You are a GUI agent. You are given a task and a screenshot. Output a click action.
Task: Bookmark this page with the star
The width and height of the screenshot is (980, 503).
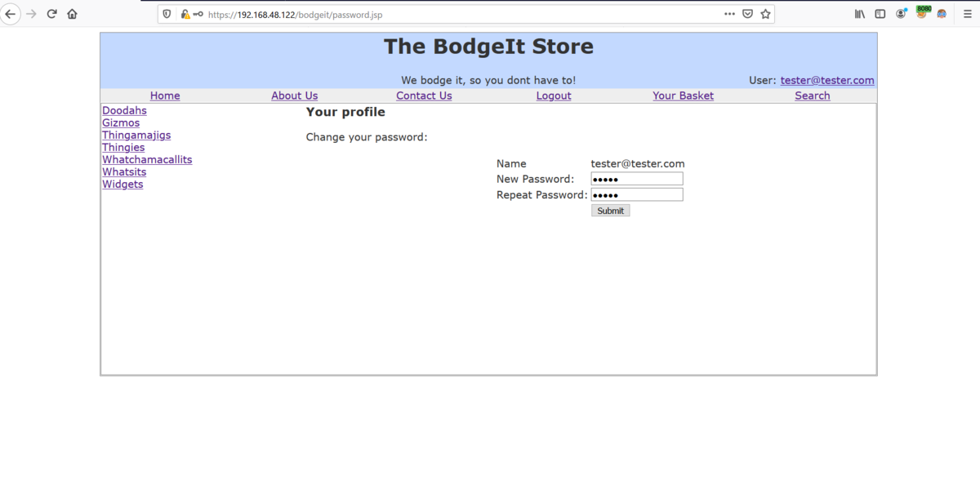pyautogui.click(x=765, y=14)
